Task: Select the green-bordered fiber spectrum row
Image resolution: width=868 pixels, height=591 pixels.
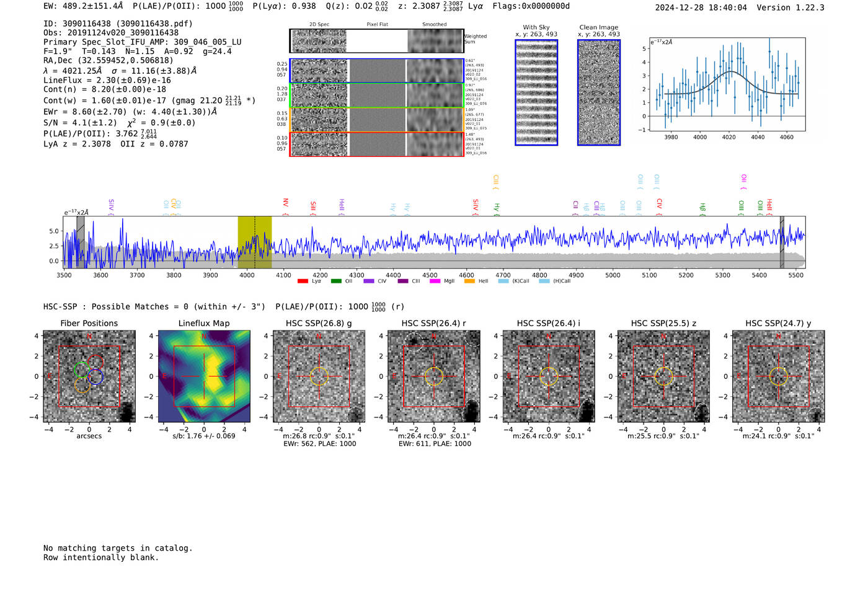Action: pyautogui.click(x=376, y=96)
